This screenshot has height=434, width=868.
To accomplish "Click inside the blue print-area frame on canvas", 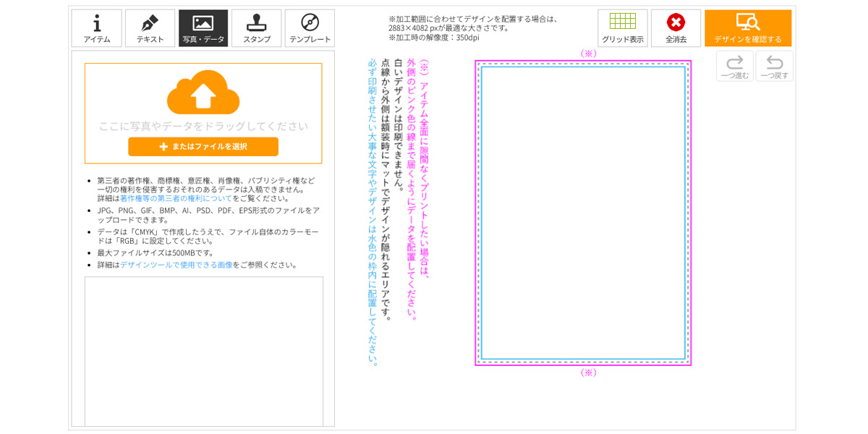I will [583, 213].
